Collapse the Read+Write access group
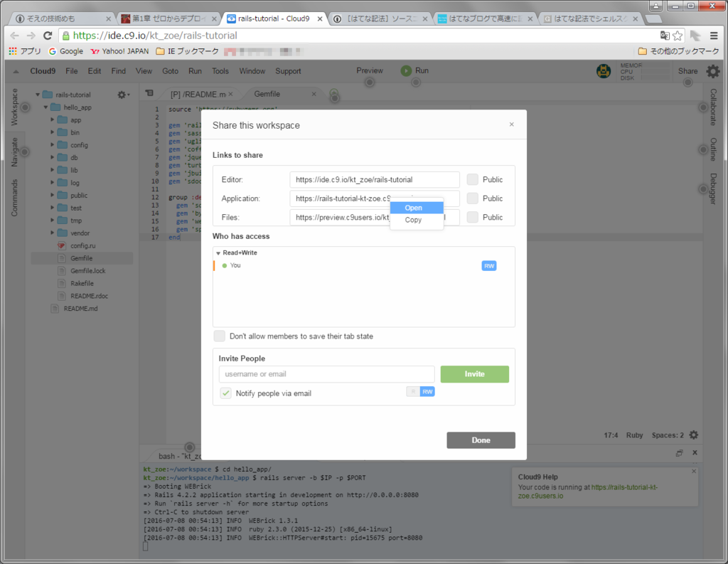Screen dimensions: 728x564 pyautogui.click(x=218, y=253)
